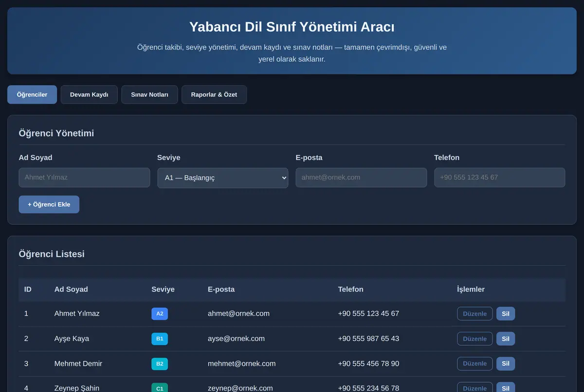Edit Ahmet Yılmaz with Düzenle
Viewport: 584px width, 392px height.
(x=474, y=314)
